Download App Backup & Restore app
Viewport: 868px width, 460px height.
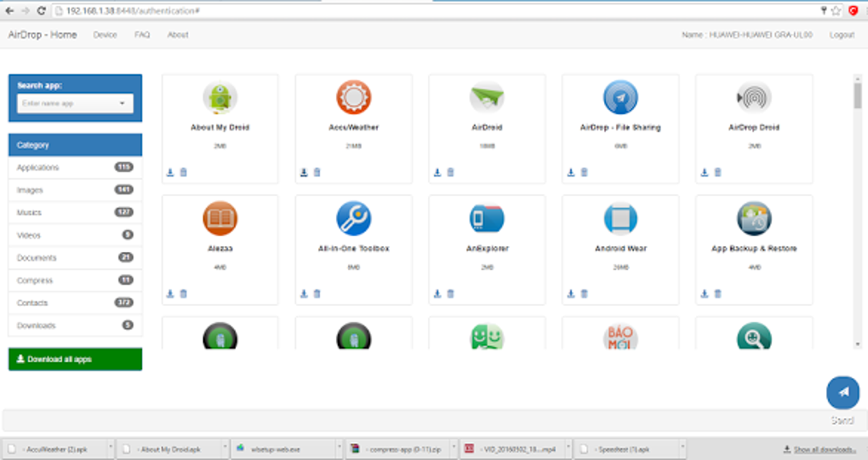704,294
